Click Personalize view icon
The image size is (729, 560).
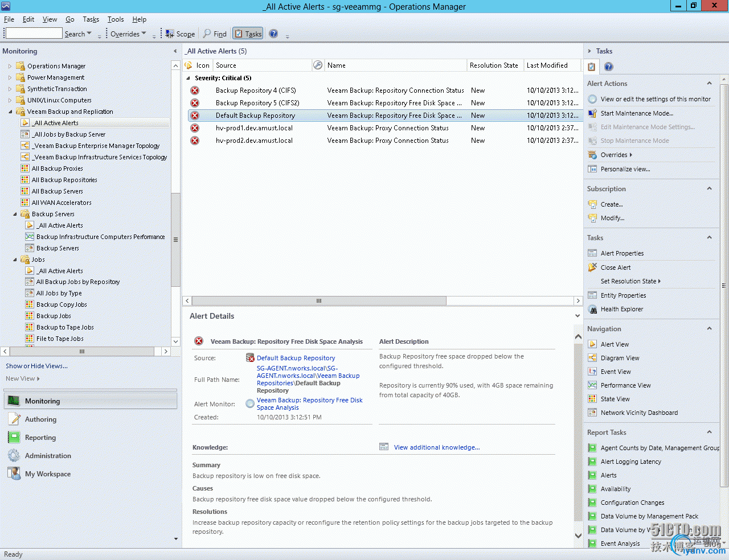pyautogui.click(x=592, y=169)
